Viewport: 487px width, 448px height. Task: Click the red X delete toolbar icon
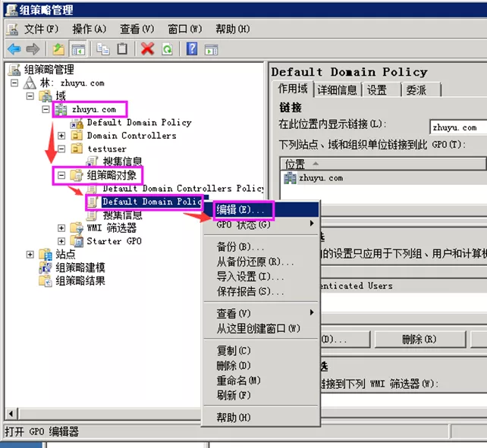147,49
